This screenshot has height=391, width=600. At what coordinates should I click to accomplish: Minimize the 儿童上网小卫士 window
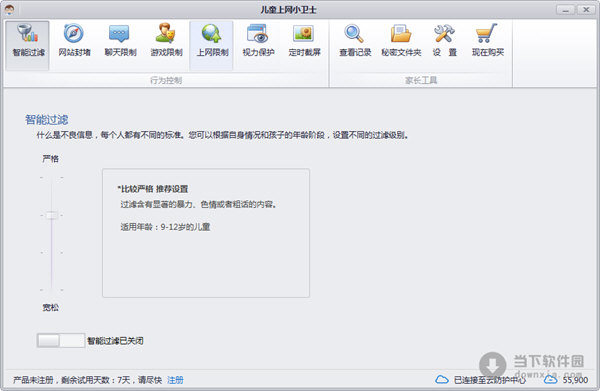(566, 10)
